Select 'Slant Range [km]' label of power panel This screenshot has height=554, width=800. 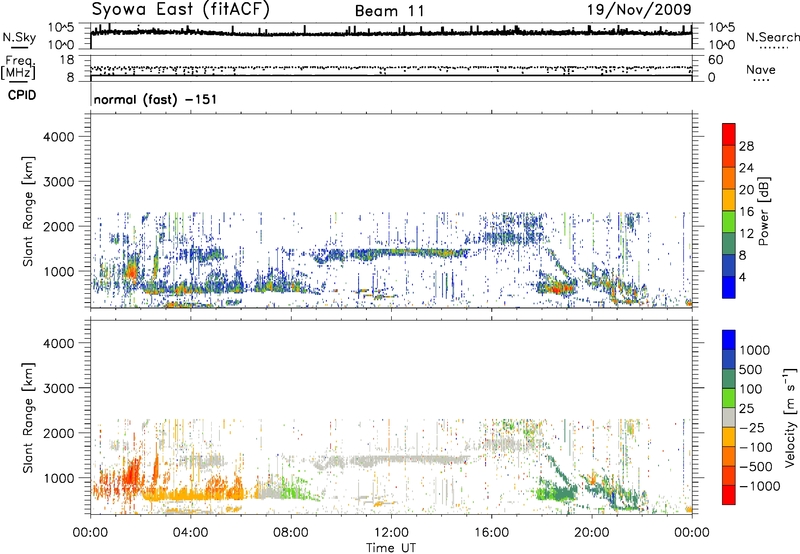pos(28,211)
